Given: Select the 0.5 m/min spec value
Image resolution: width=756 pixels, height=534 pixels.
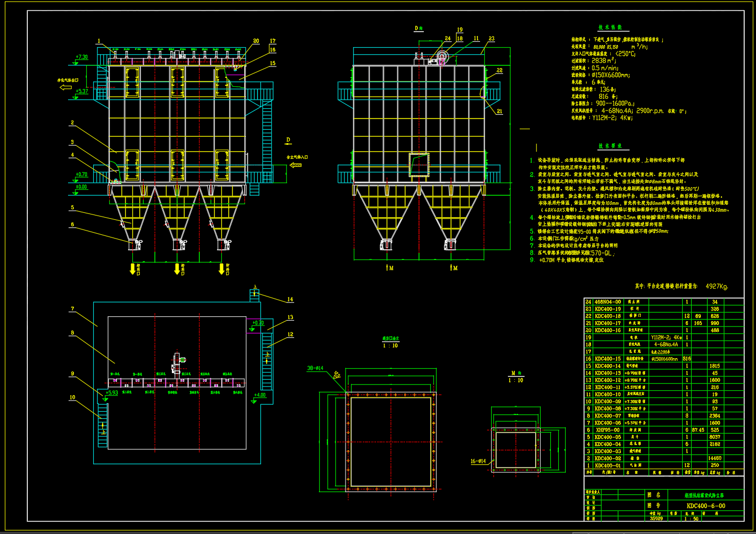Looking at the screenshot, I should coord(605,68).
